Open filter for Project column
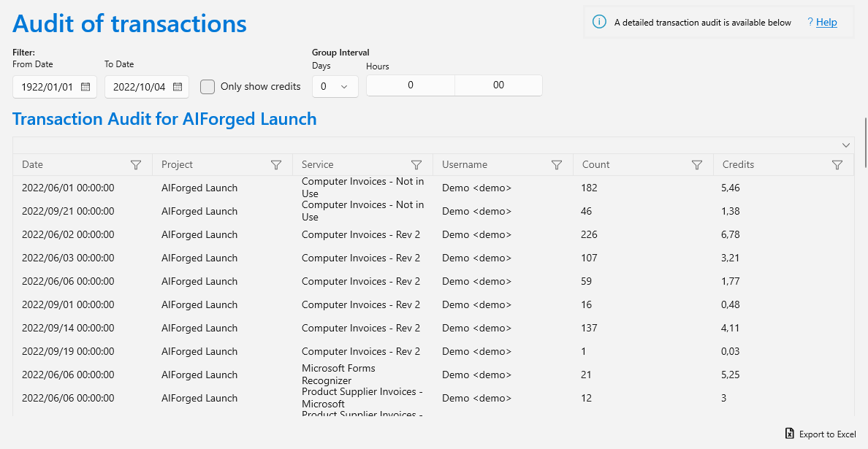This screenshot has width=868, height=449. tap(276, 165)
